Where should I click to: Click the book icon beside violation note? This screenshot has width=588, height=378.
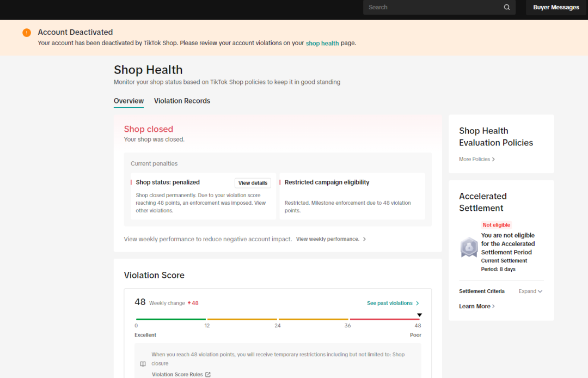coord(143,364)
